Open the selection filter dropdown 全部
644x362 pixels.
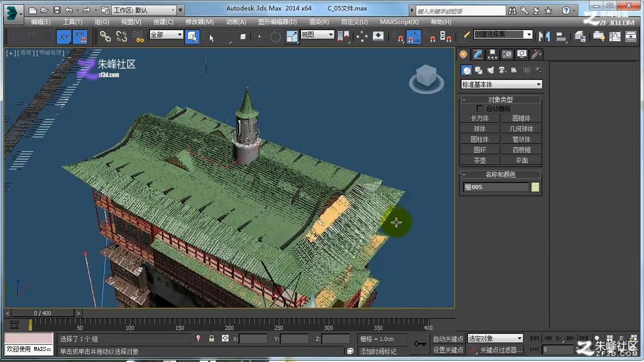(166, 35)
